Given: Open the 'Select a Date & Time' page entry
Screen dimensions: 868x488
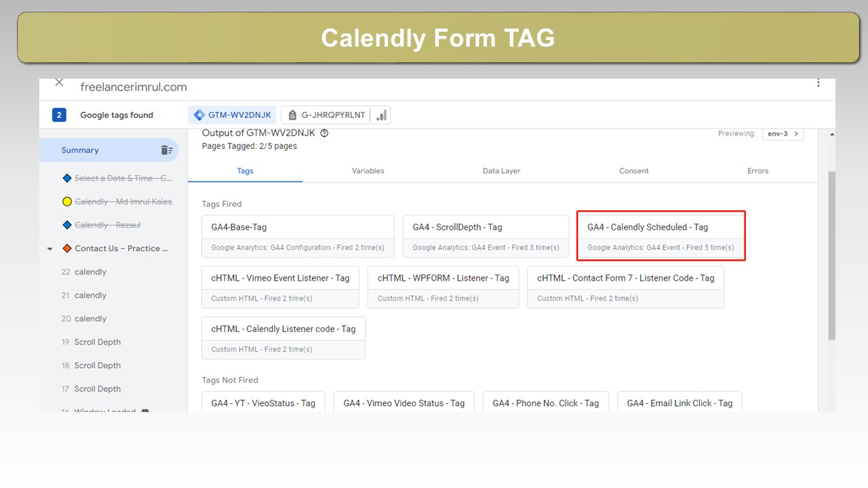Looking at the screenshot, I should (x=123, y=178).
